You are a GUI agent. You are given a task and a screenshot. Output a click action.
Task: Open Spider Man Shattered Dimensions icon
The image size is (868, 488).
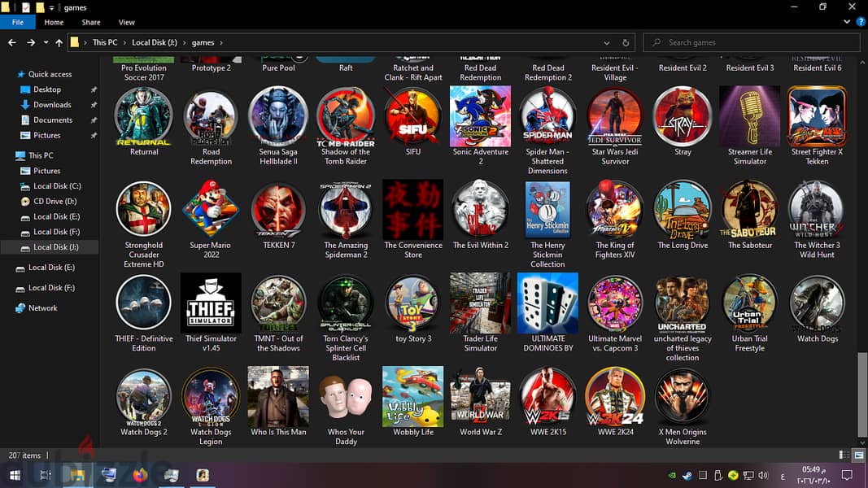pyautogui.click(x=547, y=116)
